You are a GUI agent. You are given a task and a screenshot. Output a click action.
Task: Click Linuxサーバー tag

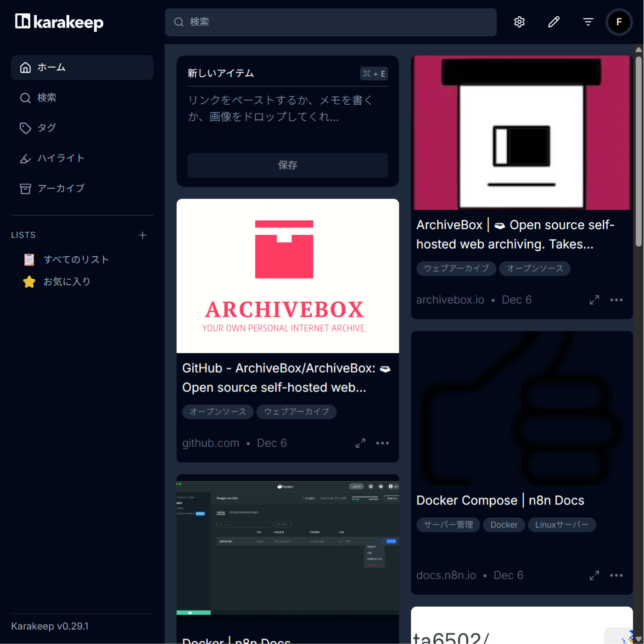(x=562, y=525)
